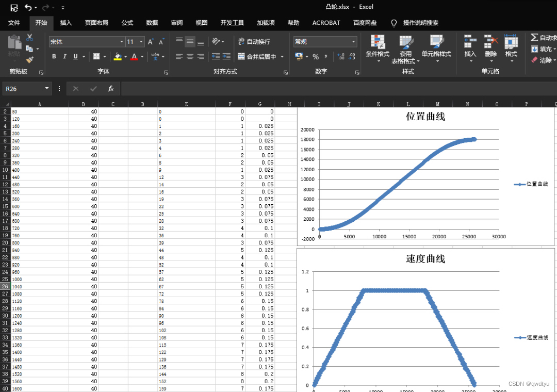The image size is (557, 392).
Task: Click the Format Painter brush icon
Action: 29,60
